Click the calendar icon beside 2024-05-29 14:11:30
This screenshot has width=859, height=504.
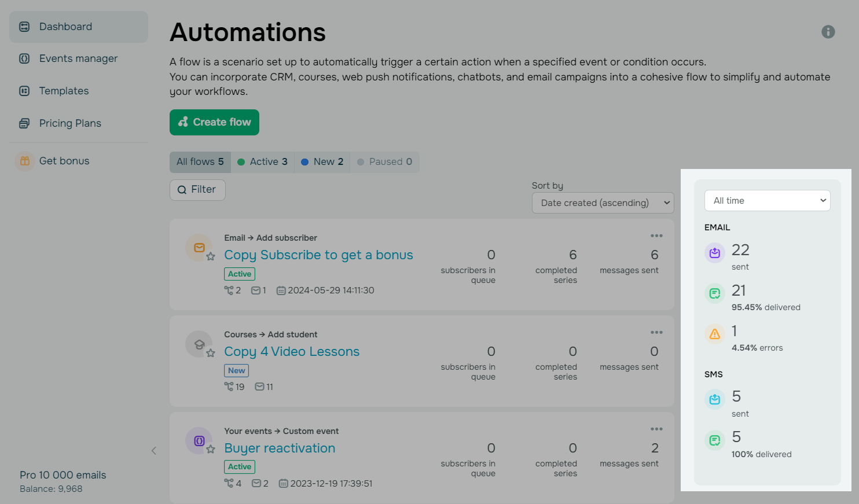[x=281, y=290]
